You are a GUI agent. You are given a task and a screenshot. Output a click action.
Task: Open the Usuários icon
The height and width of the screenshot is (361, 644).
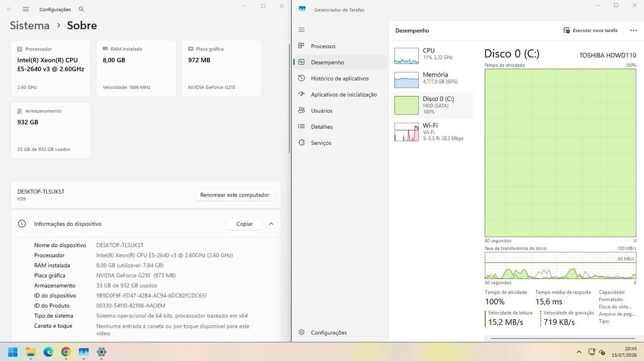(301, 111)
